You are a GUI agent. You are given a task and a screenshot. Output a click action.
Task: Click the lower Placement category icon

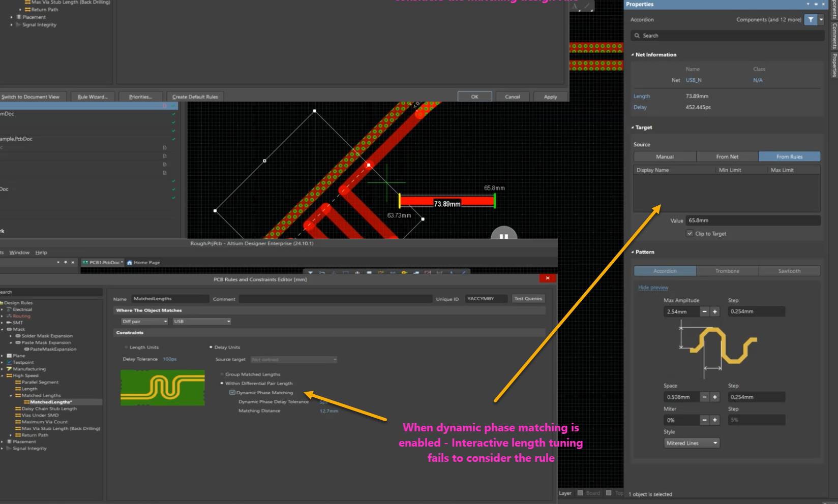(x=9, y=442)
